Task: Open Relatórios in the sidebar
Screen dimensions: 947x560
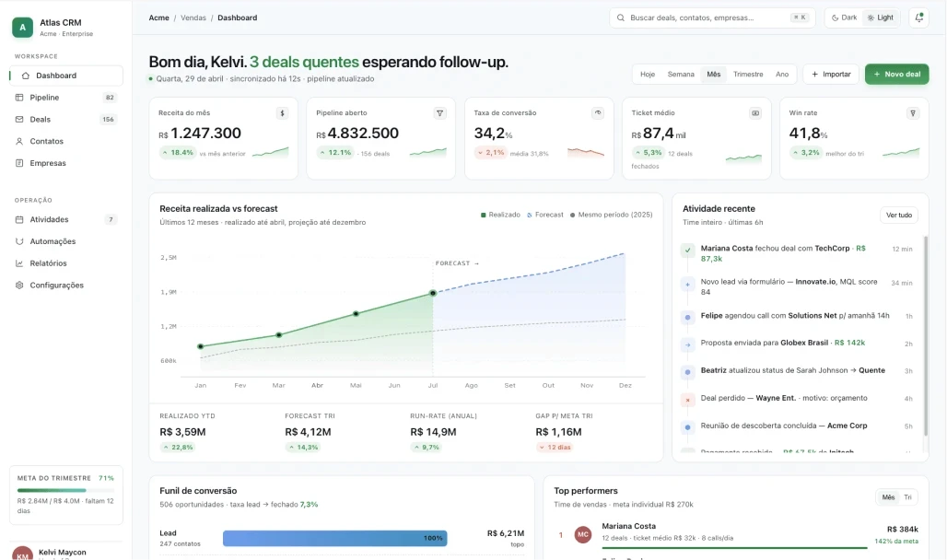Action: click(x=66, y=263)
